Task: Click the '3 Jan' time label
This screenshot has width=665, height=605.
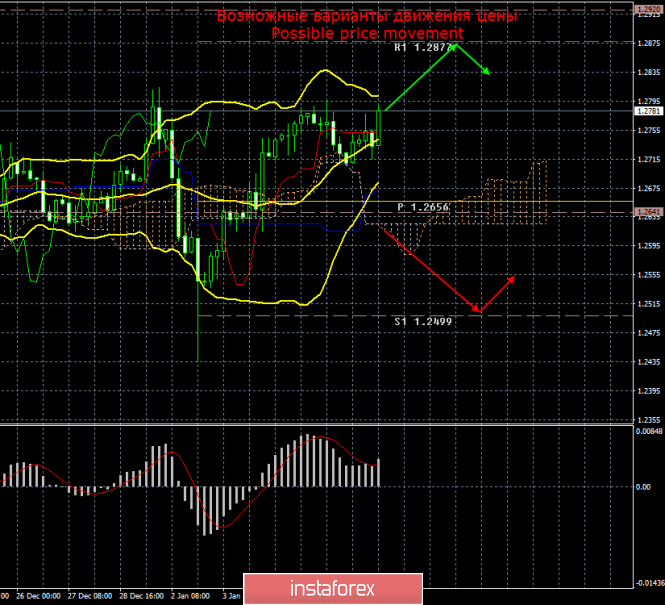Action: pos(232,596)
